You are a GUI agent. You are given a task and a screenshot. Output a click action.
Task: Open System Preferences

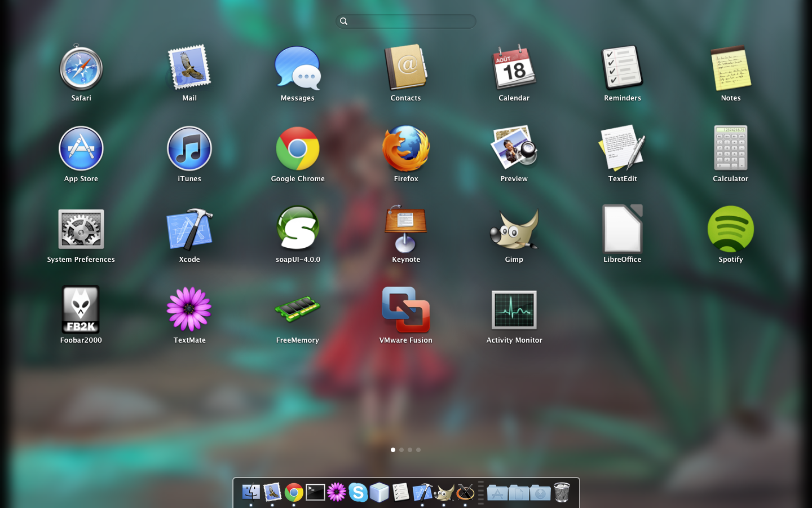click(x=81, y=229)
